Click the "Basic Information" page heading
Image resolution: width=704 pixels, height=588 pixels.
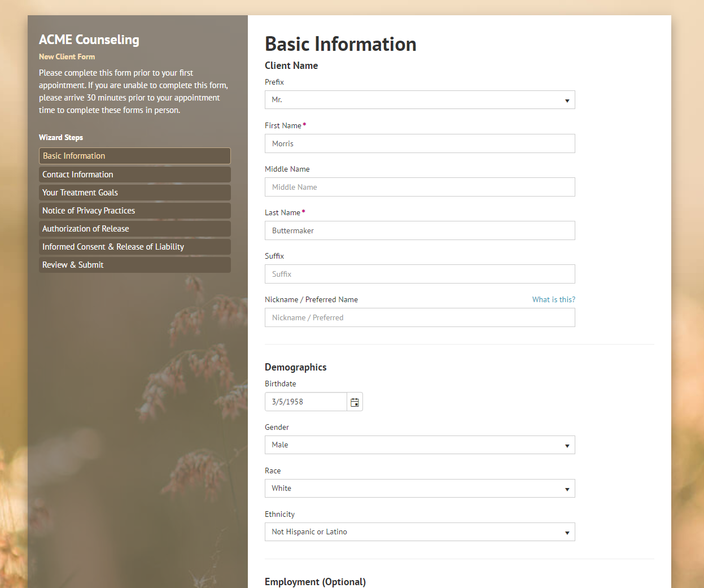(340, 44)
